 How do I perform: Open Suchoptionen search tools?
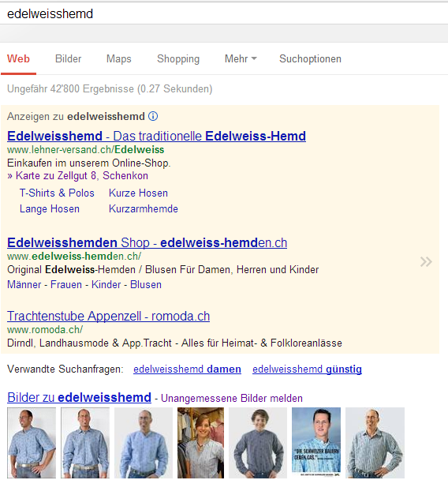310,58
